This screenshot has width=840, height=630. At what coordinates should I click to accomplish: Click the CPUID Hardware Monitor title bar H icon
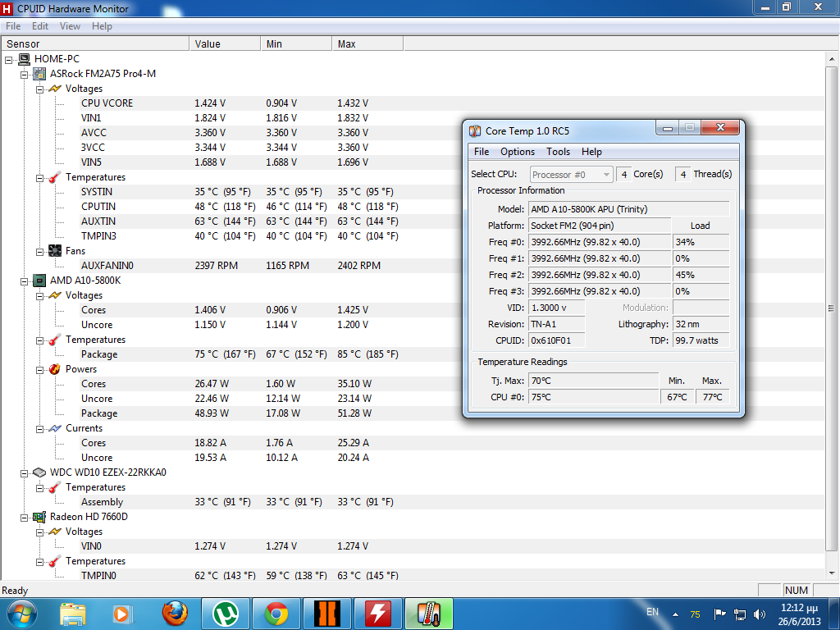[7, 8]
